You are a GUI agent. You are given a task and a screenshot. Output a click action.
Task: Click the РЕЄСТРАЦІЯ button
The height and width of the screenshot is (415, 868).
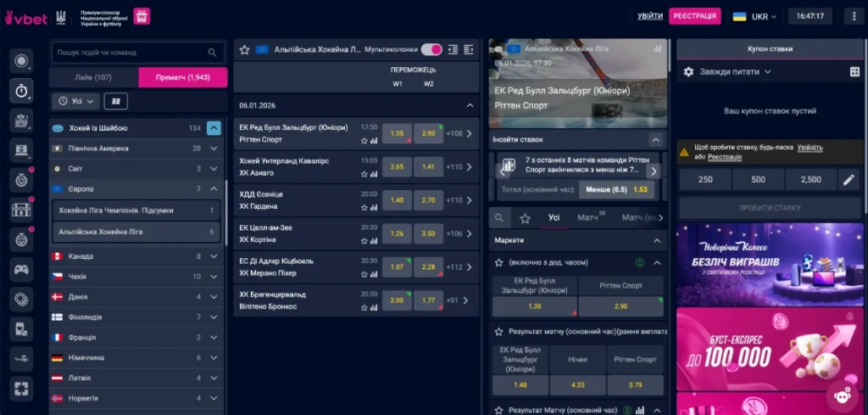point(694,16)
